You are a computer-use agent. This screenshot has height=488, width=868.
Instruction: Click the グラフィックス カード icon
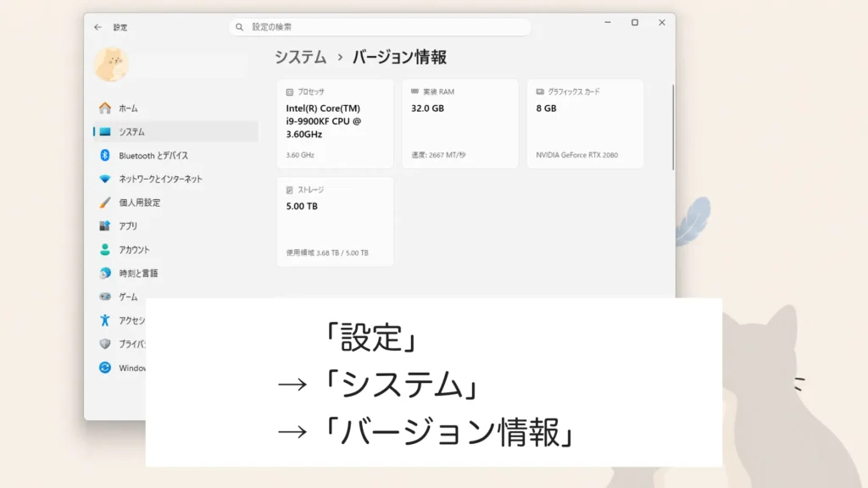click(540, 91)
